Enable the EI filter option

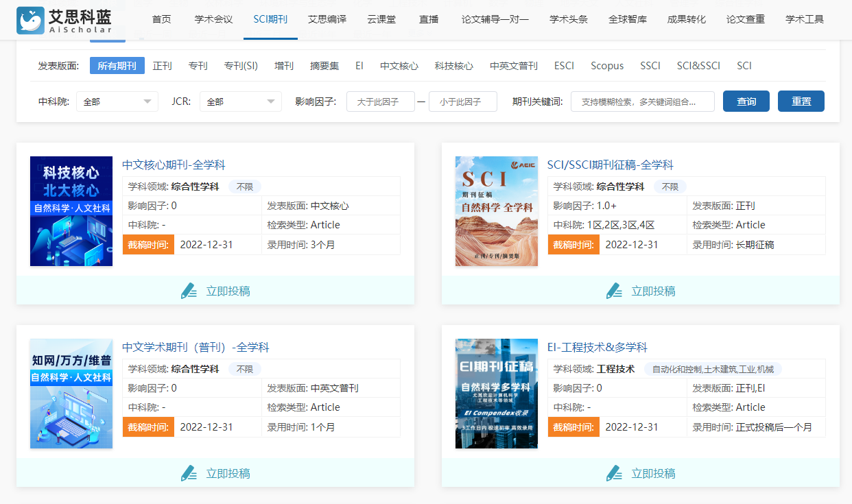click(359, 66)
